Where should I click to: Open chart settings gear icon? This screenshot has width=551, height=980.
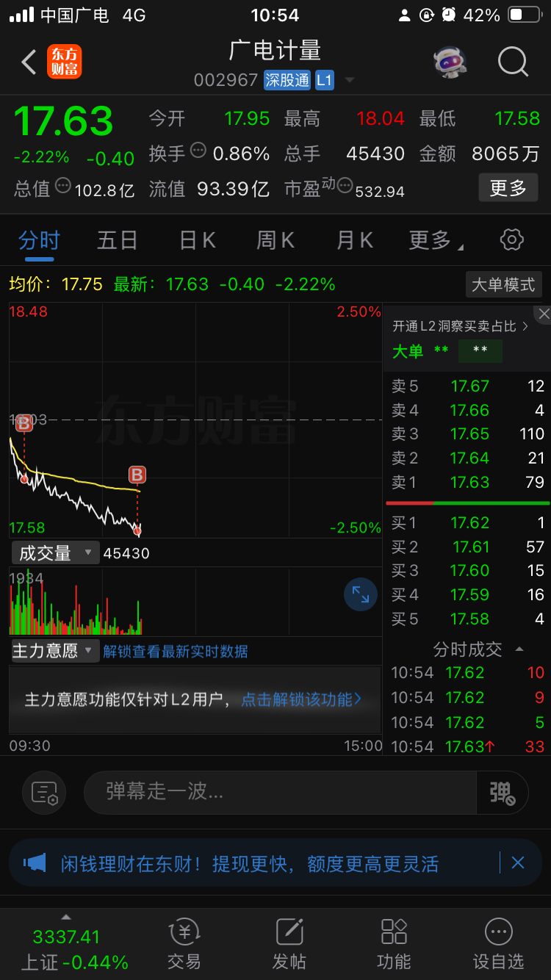(511, 239)
